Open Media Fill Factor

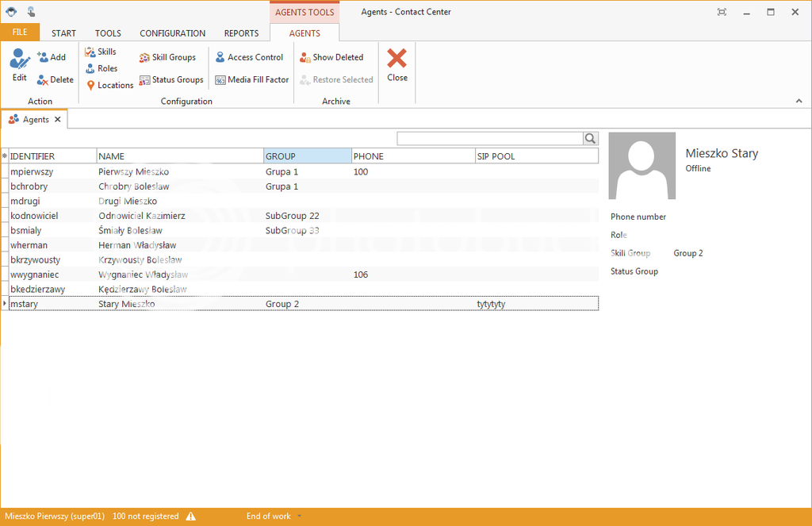(252, 79)
